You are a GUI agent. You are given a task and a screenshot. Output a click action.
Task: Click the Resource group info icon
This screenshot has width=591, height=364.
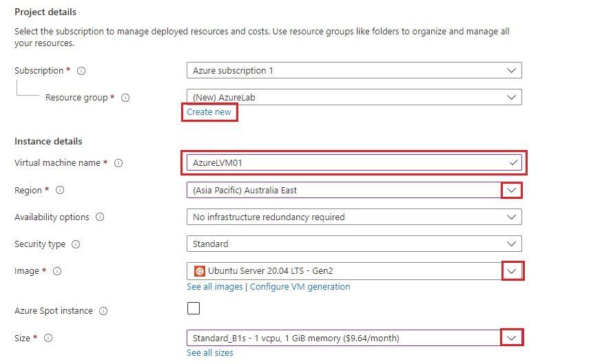(x=125, y=98)
